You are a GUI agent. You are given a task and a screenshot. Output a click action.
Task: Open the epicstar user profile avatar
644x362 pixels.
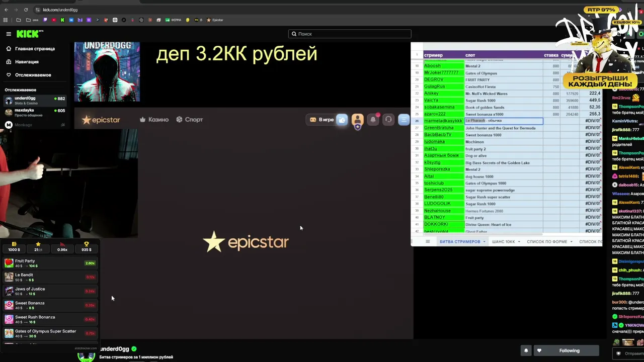coord(357,120)
